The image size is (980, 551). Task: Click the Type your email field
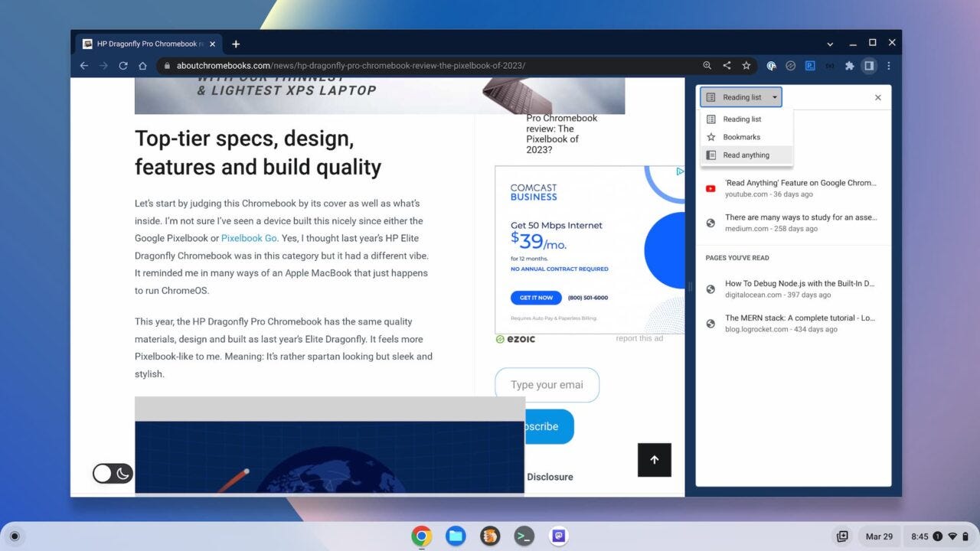[x=547, y=385]
